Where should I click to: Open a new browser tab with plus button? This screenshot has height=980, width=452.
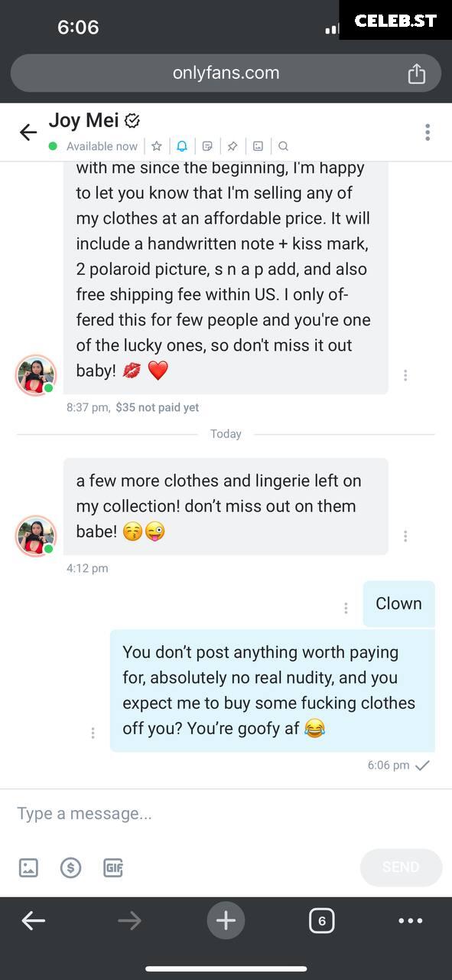click(226, 920)
